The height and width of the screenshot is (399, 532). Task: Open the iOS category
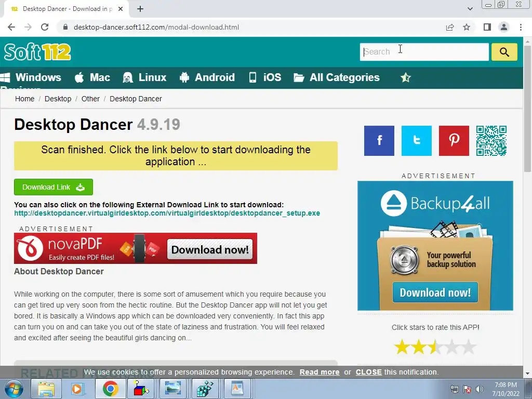(x=265, y=77)
